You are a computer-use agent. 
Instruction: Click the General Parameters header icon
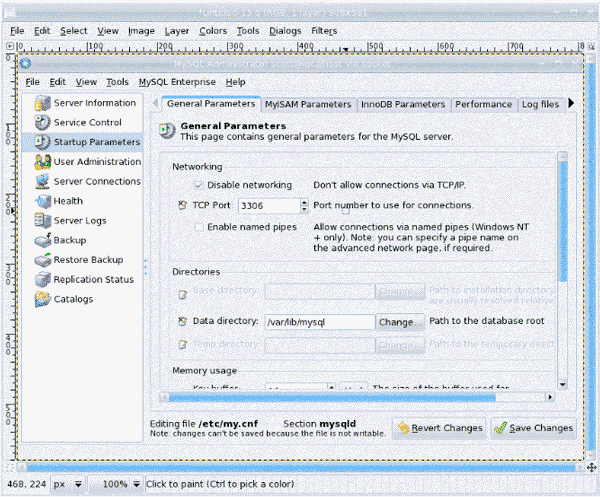[167, 131]
